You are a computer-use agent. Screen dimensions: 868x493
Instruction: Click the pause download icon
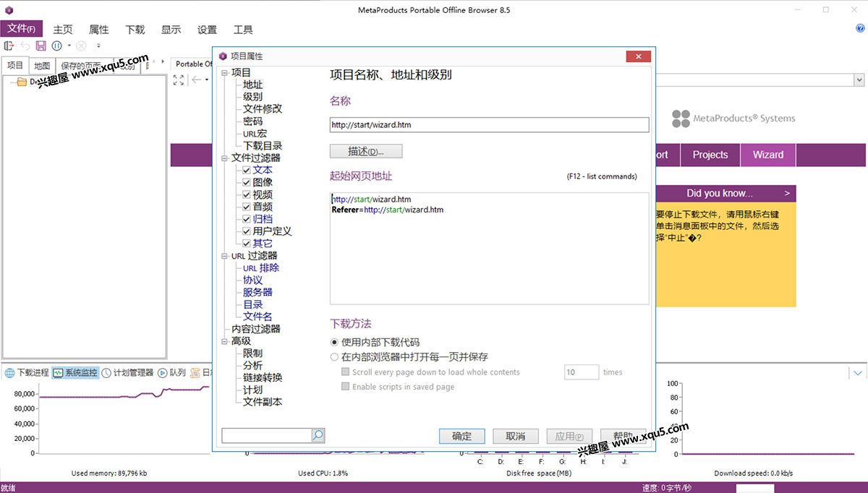coord(56,46)
